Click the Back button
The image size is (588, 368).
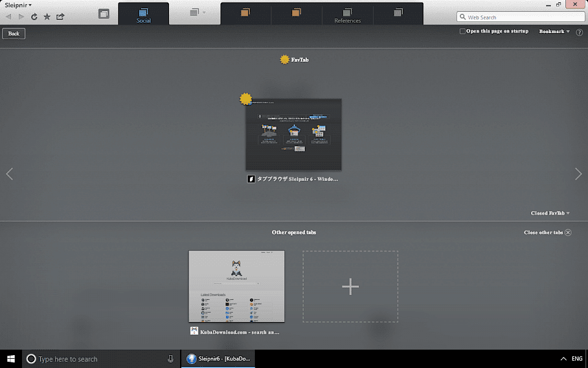coord(14,33)
